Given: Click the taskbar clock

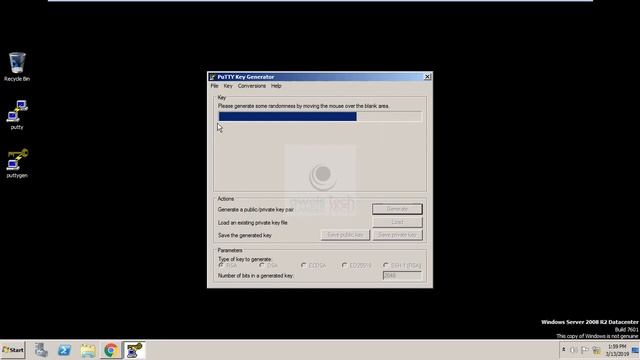Looking at the screenshot, I should 617,350.
